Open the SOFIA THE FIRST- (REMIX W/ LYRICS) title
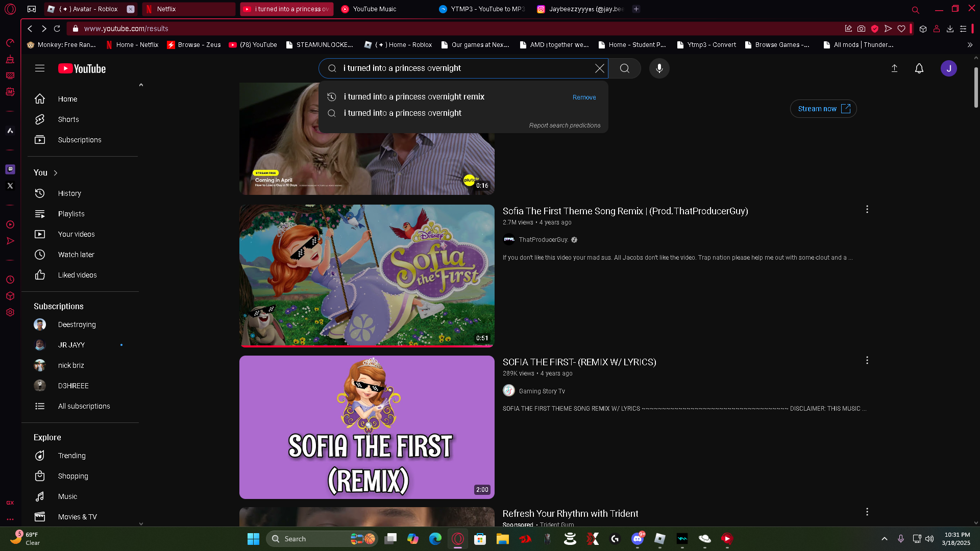Screen dimensions: 980x551 click(x=579, y=362)
